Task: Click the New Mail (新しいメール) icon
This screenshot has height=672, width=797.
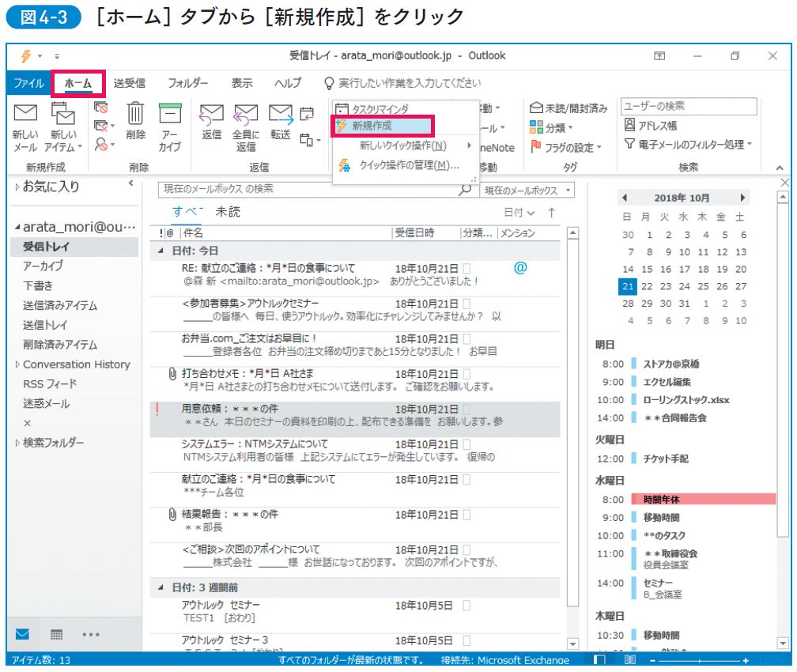Action: (25, 113)
